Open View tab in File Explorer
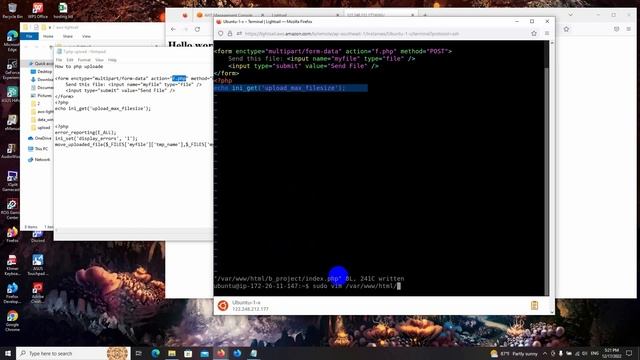Screen dimensions: 640x360 pyautogui.click(x=86, y=36)
